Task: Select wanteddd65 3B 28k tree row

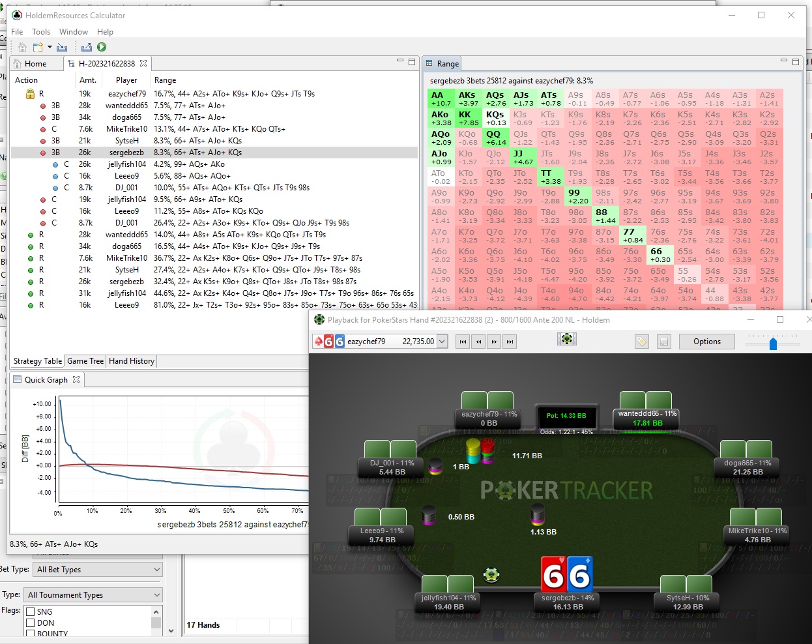Action: tap(214, 106)
